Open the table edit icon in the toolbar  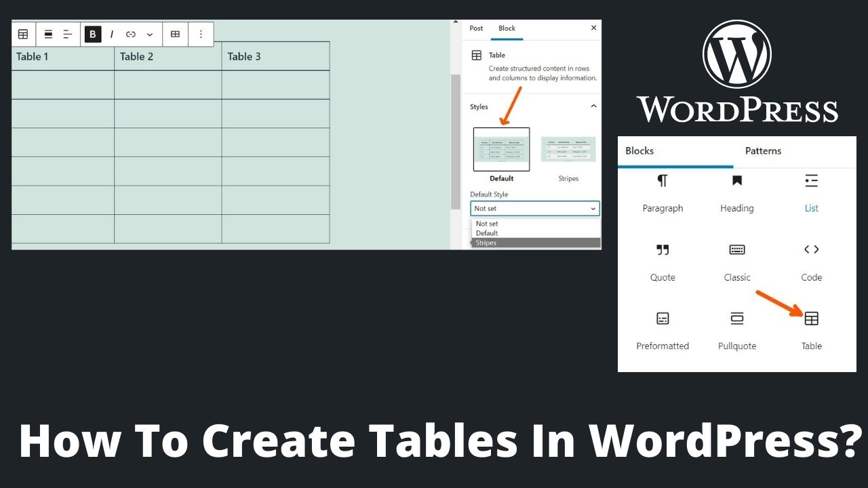click(175, 34)
